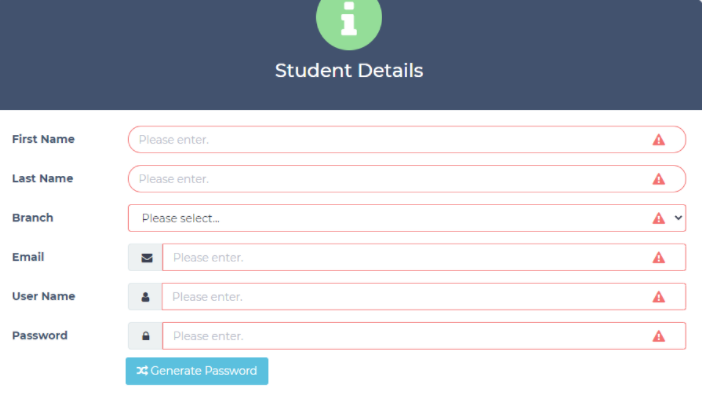Click warning triangle in Email field

click(x=658, y=258)
